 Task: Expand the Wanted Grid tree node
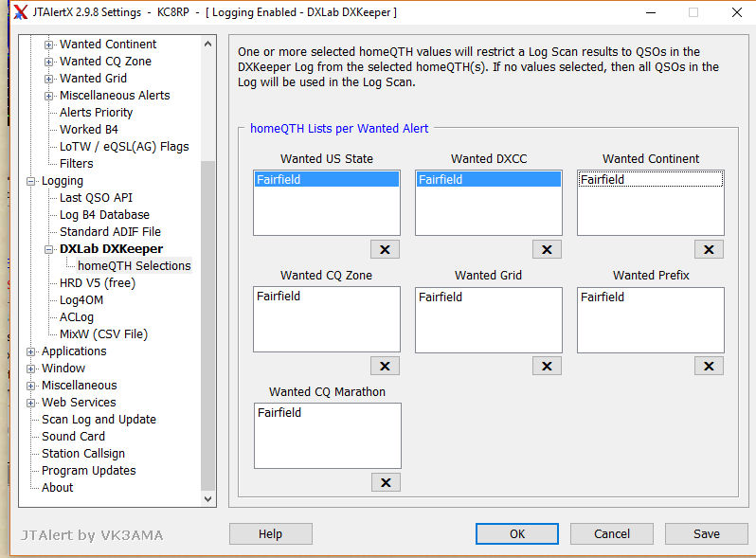48,79
